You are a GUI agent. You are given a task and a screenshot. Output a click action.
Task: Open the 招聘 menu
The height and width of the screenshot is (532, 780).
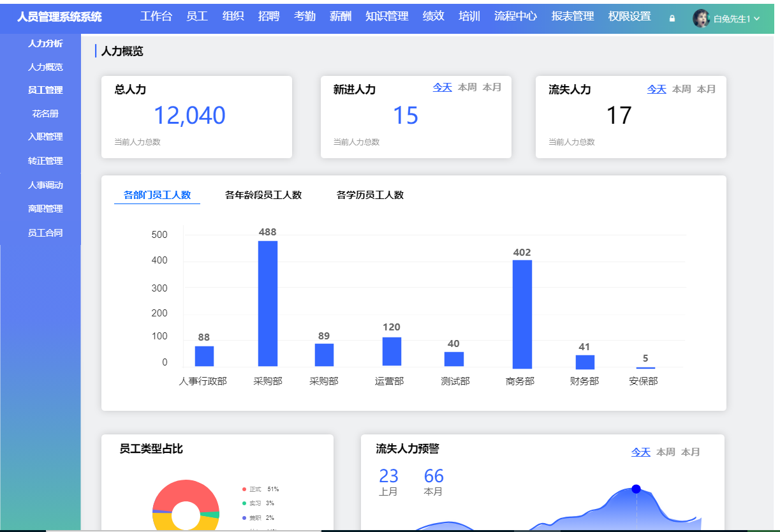(x=269, y=17)
